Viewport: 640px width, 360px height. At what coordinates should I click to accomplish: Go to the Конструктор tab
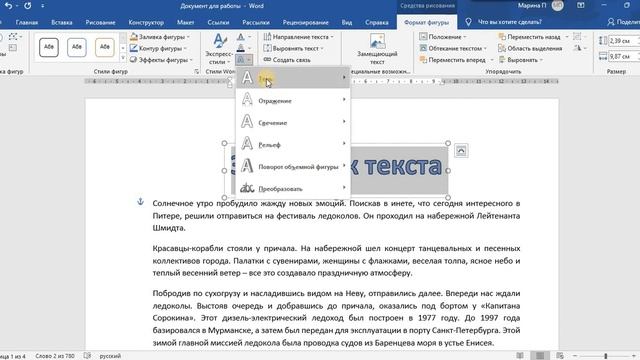(146, 22)
